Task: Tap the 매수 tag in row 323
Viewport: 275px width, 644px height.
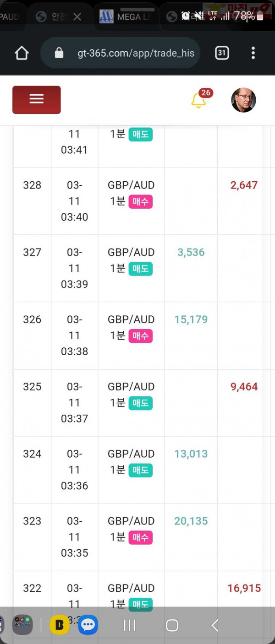Action: tap(140, 537)
